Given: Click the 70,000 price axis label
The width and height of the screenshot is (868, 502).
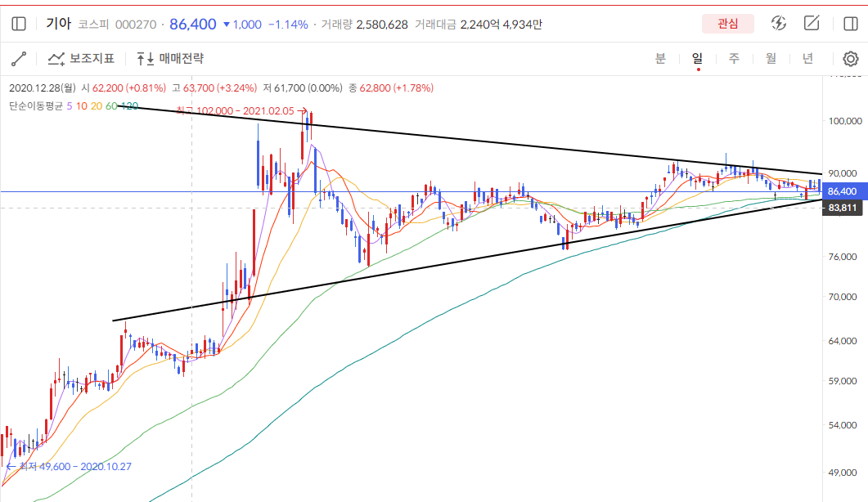Looking at the screenshot, I should pos(843,297).
